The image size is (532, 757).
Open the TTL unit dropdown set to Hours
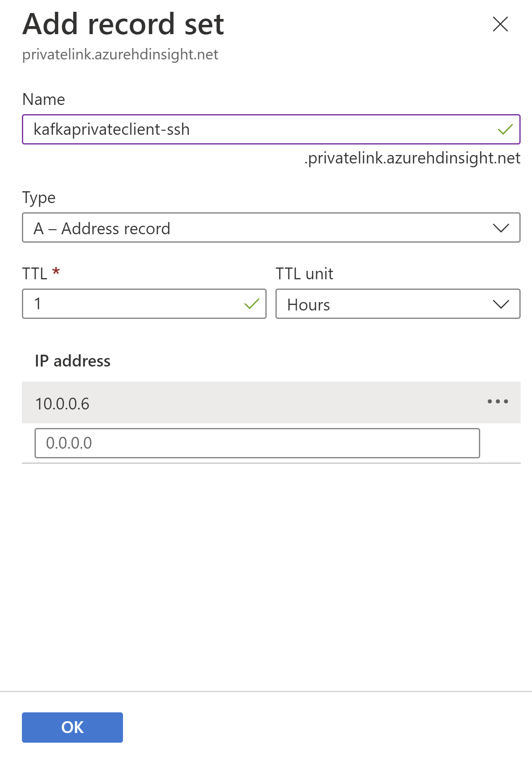point(398,304)
